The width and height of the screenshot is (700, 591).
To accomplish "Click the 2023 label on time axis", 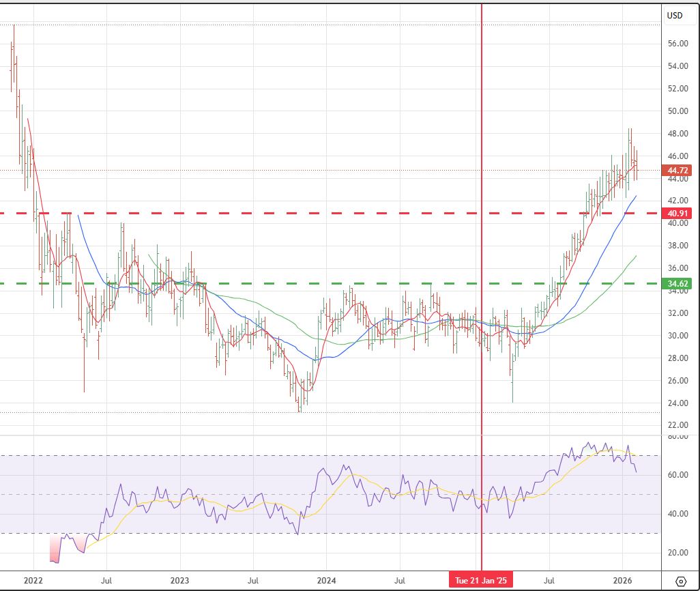I will (179, 581).
